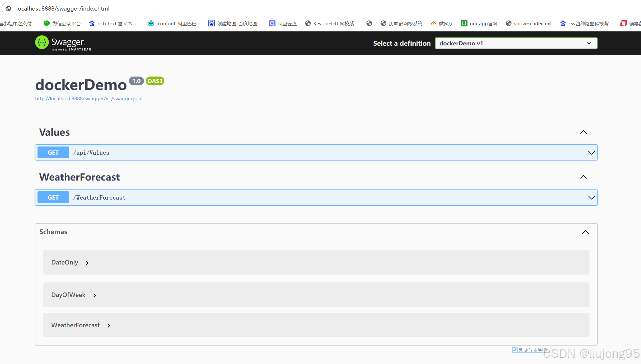Open the 阿里云盘 bookmark
The width and height of the screenshot is (641, 364).
tap(283, 23)
